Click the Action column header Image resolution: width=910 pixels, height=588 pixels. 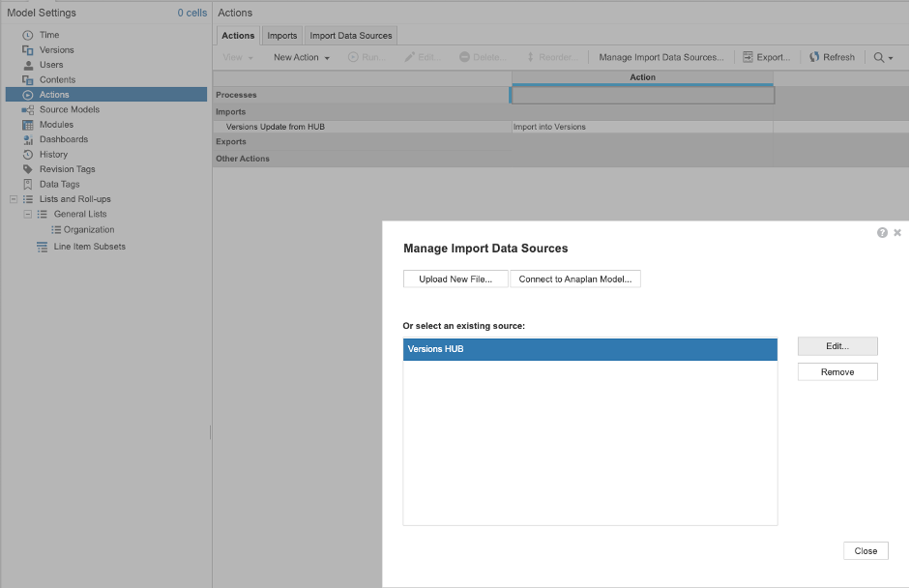(x=642, y=77)
